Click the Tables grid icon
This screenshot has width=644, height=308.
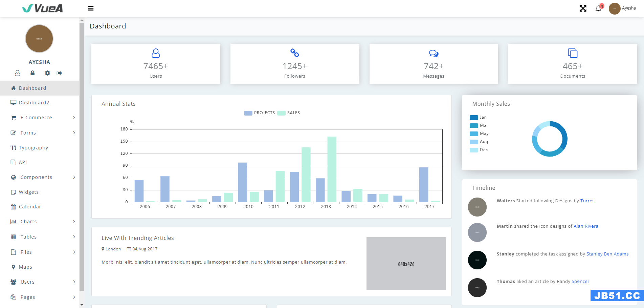point(13,237)
